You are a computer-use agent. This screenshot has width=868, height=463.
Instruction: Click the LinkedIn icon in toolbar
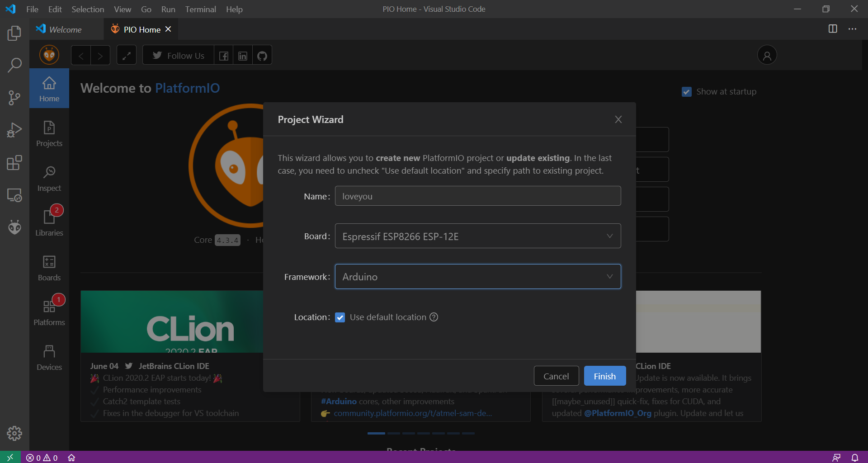pyautogui.click(x=243, y=56)
